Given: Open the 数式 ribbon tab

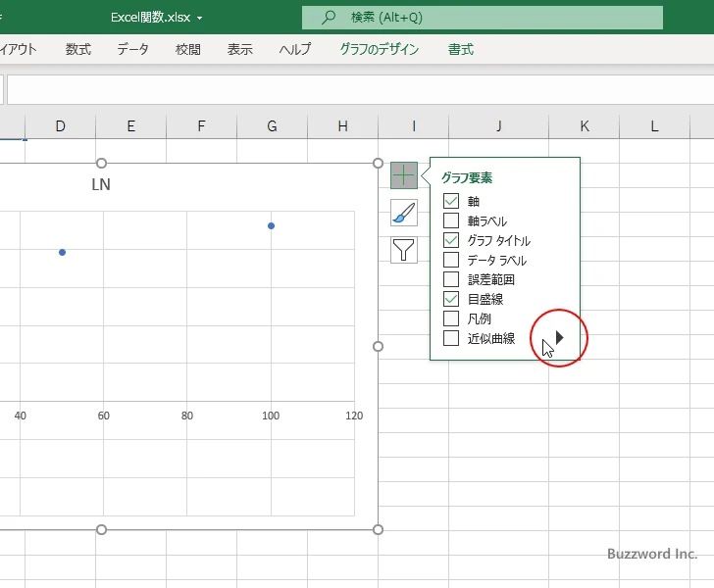Looking at the screenshot, I should pyautogui.click(x=78, y=49).
